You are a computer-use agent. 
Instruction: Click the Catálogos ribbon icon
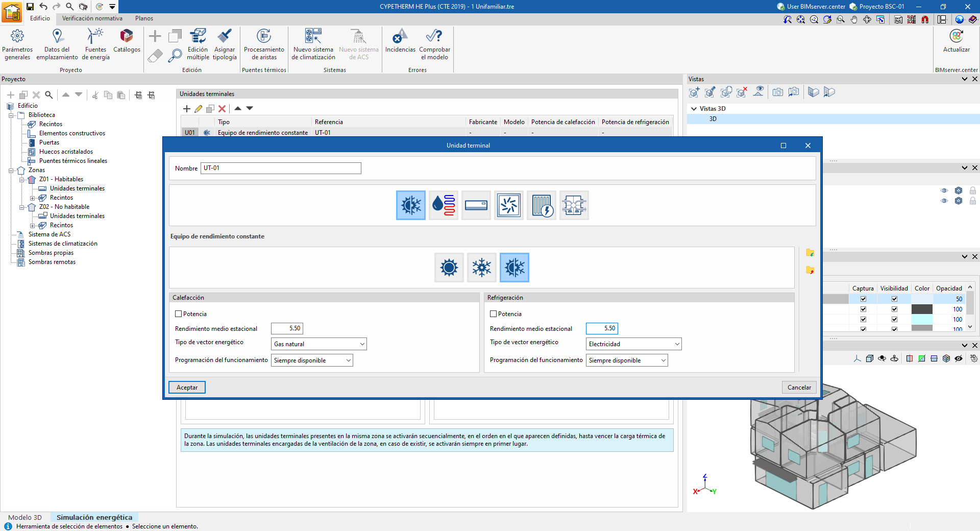(127, 37)
